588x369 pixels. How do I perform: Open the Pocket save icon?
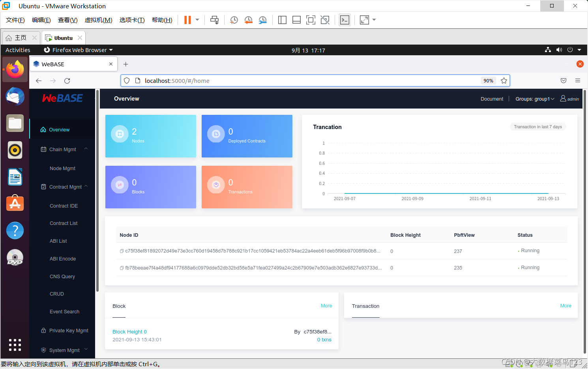coord(564,81)
